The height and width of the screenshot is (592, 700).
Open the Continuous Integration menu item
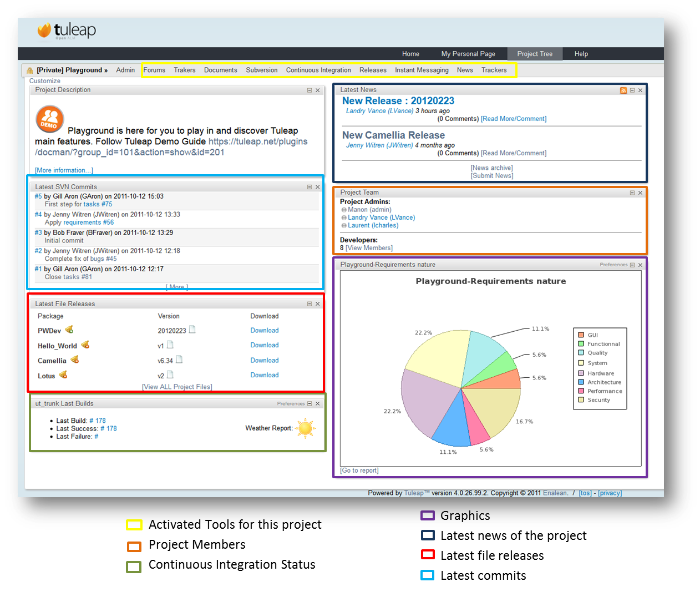pyautogui.click(x=318, y=70)
